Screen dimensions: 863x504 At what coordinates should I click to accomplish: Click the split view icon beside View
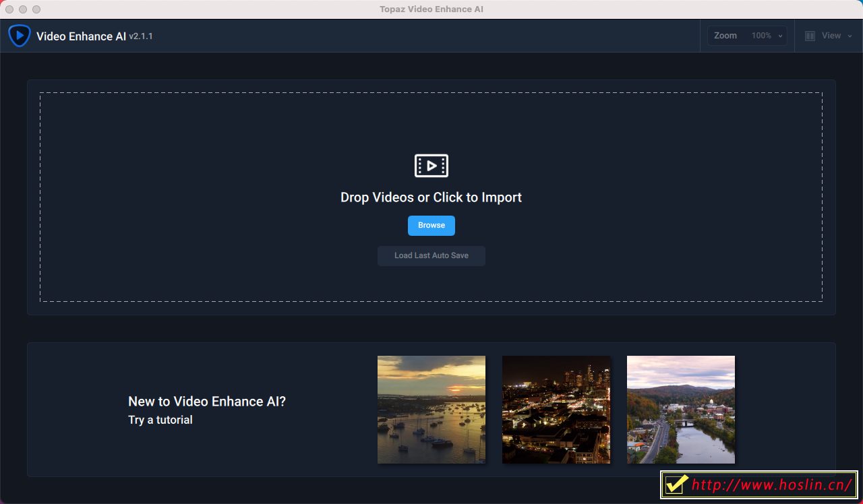coord(810,36)
